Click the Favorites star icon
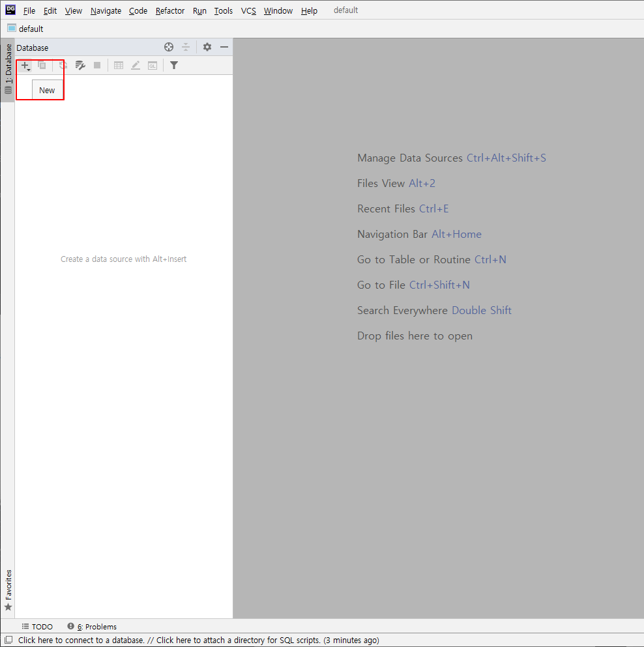The image size is (644, 647). coord(8,607)
